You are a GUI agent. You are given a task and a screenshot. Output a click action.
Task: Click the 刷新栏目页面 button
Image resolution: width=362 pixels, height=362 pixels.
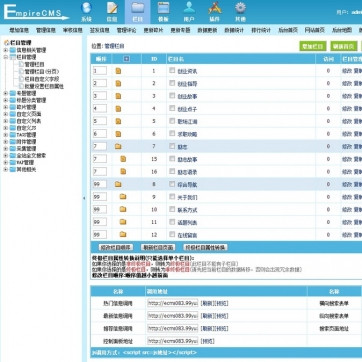point(158,247)
